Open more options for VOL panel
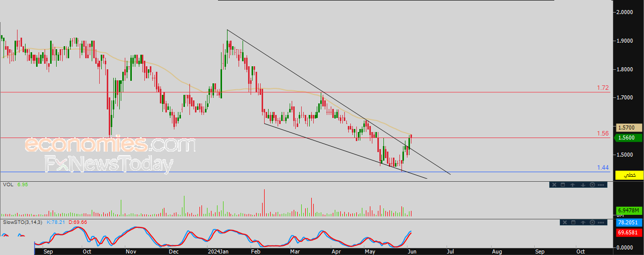 [602, 185]
